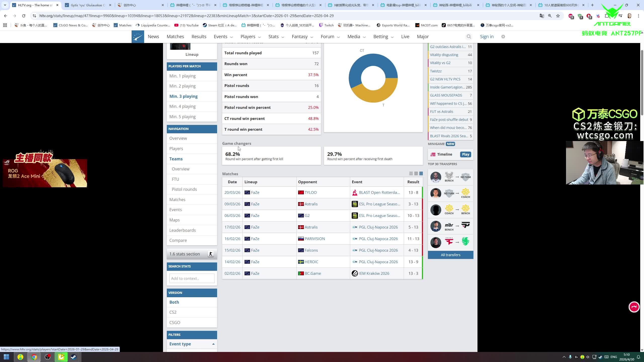This screenshot has height=362, width=644.
Task: Collapse the Event type filter
Action: point(213,344)
